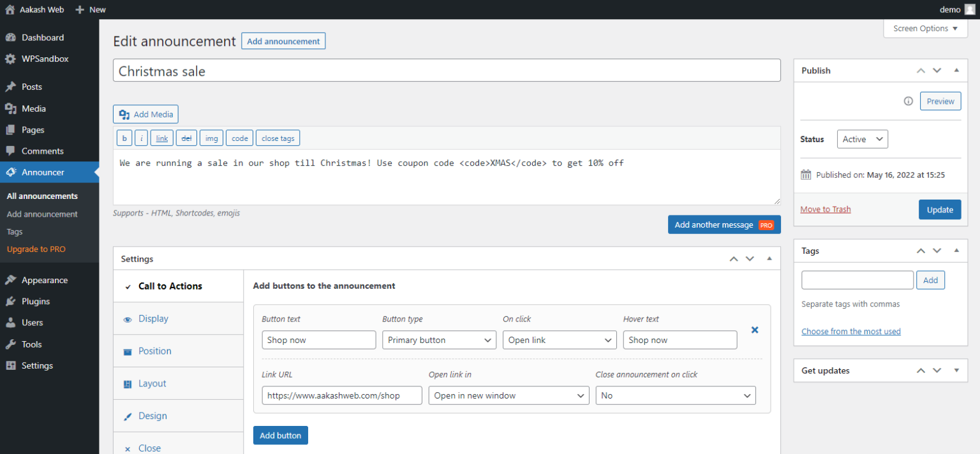Click the Media library sidebar icon
This screenshot has width=980, height=454.
click(x=10, y=108)
